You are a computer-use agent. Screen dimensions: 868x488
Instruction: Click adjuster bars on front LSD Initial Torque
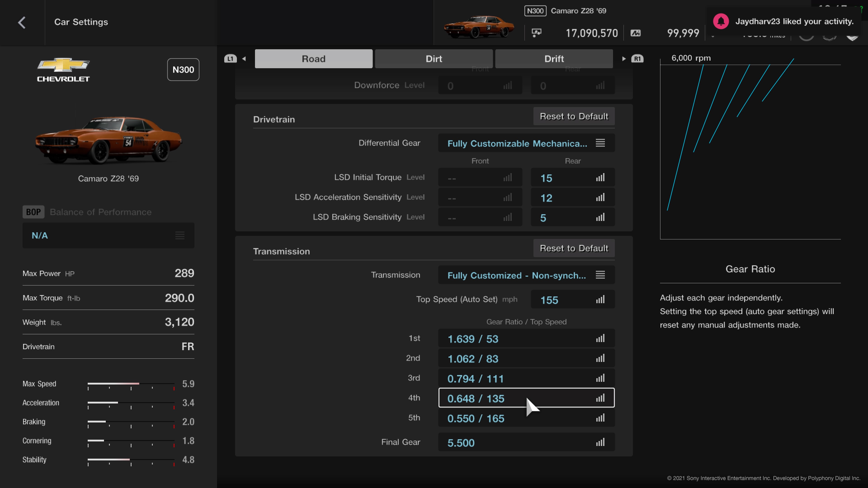click(507, 178)
